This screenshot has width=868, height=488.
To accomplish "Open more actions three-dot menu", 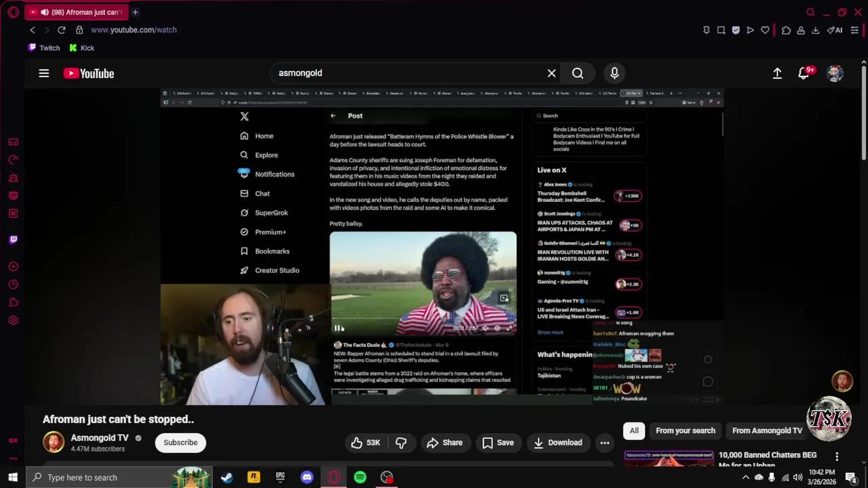I will pos(604,443).
